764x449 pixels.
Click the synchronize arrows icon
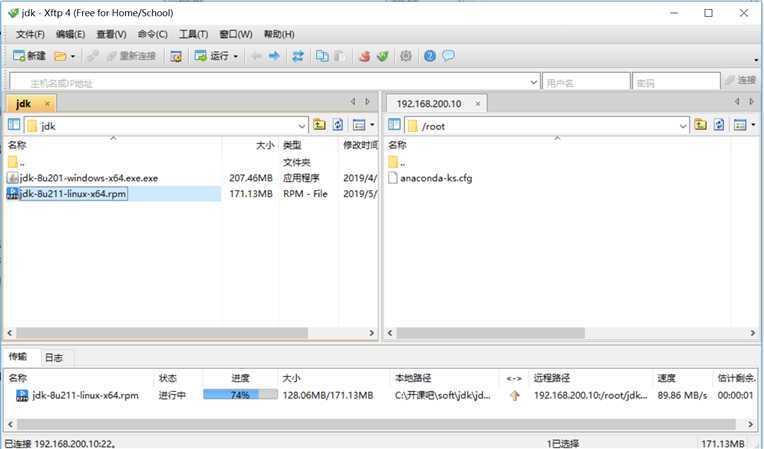point(298,56)
